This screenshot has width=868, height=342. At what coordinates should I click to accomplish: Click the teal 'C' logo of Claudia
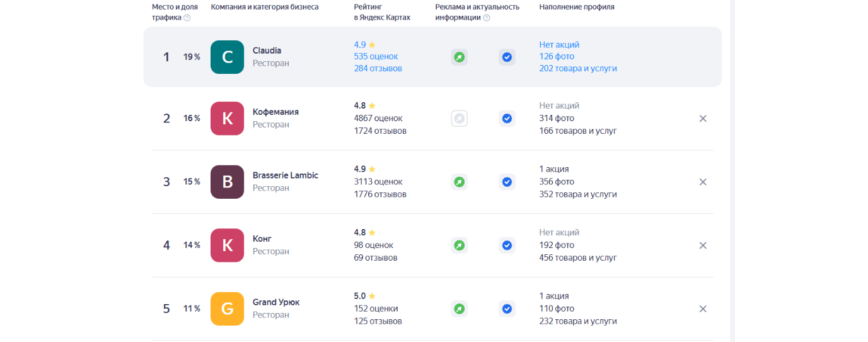(227, 57)
